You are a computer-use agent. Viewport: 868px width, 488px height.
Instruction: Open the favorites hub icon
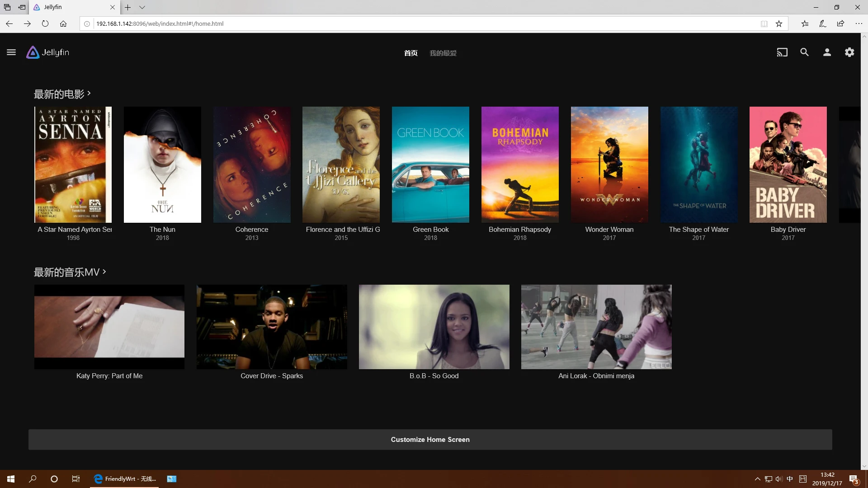pyautogui.click(x=805, y=23)
